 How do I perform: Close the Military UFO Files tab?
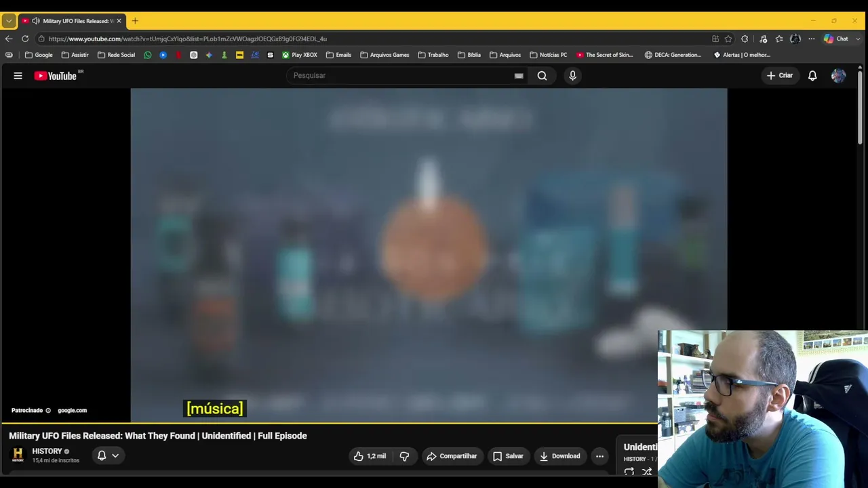[119, 21]
